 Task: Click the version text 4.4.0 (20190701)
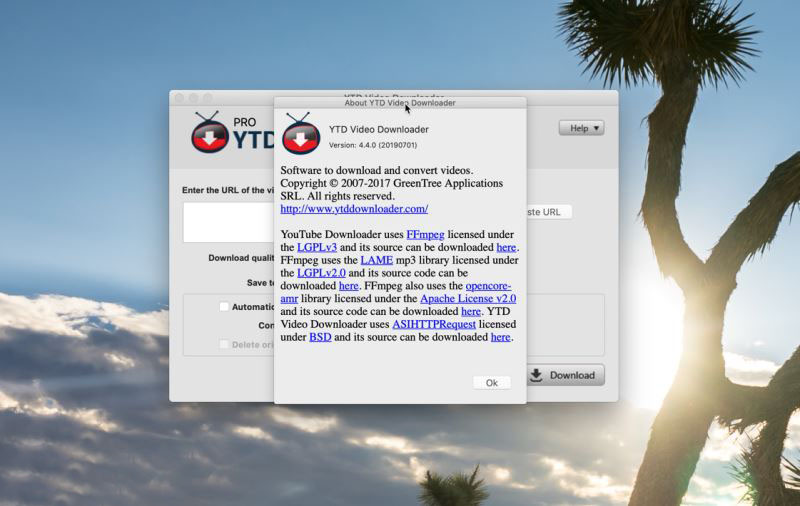pyautogui.click(x=373, y=145)
